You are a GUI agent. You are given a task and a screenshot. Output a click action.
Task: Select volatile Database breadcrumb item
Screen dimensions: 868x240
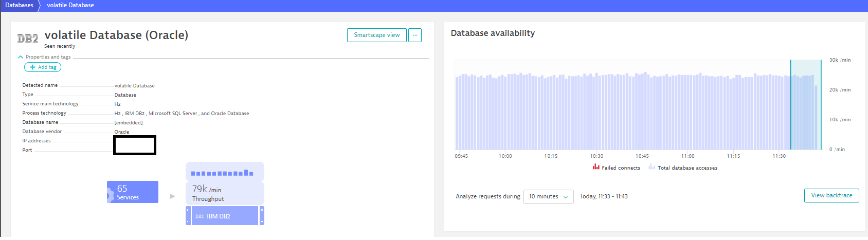click(x=70, y=5)
